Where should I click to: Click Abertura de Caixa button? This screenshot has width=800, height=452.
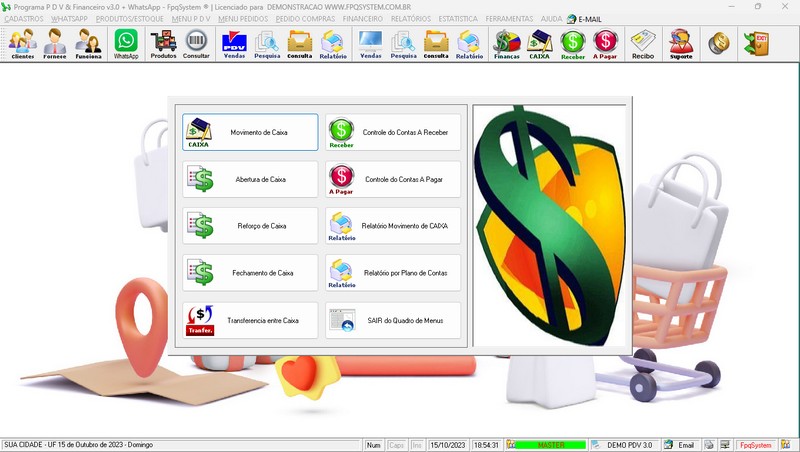[250, 179]
